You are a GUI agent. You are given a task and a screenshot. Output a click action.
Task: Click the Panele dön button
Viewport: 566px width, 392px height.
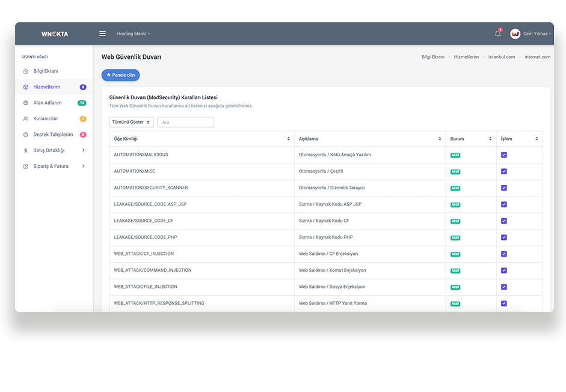click(x=120, y=75)
